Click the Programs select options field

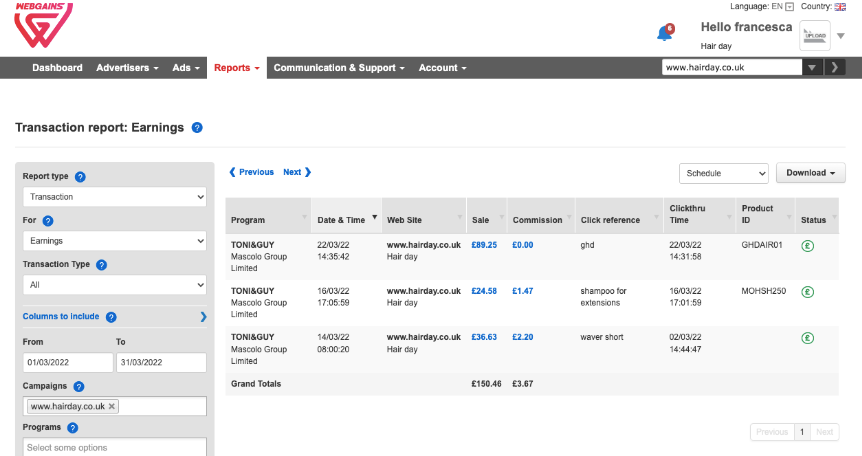(x=114, y=447)
